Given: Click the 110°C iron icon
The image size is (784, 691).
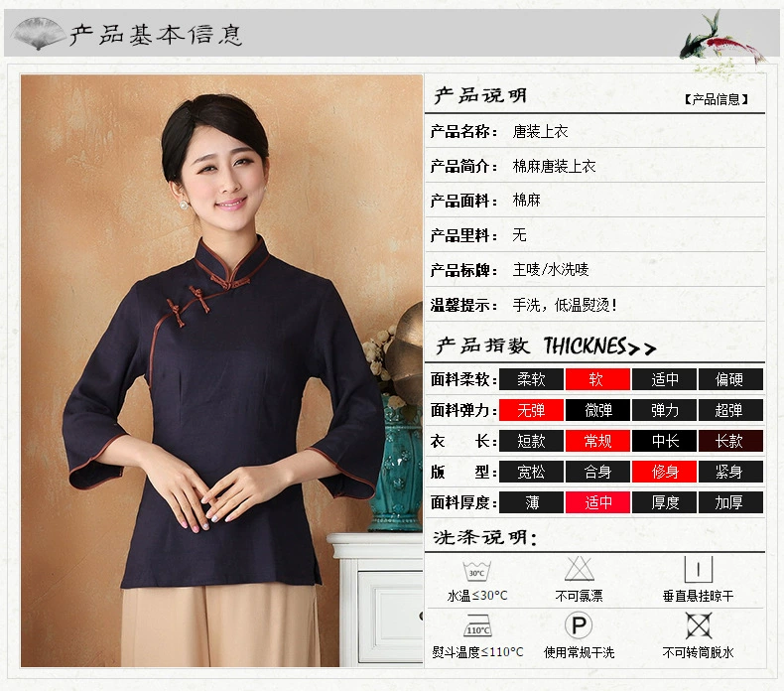Looking at the screenshot, I should click(478, 626).
